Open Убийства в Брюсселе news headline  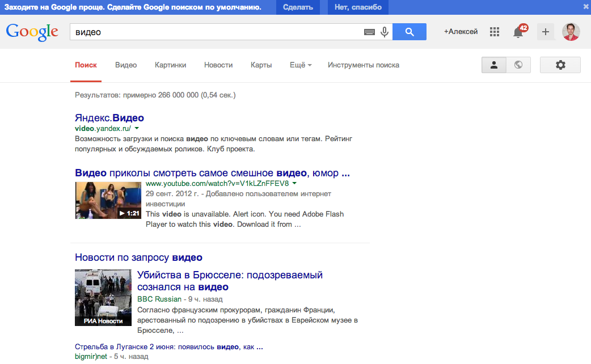(x=230, y=281)
